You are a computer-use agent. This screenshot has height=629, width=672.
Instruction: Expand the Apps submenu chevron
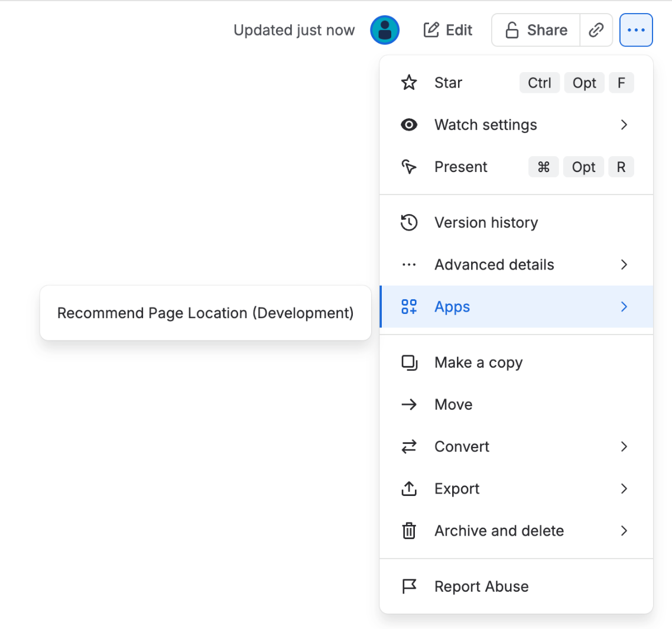[x=624, y=307]
